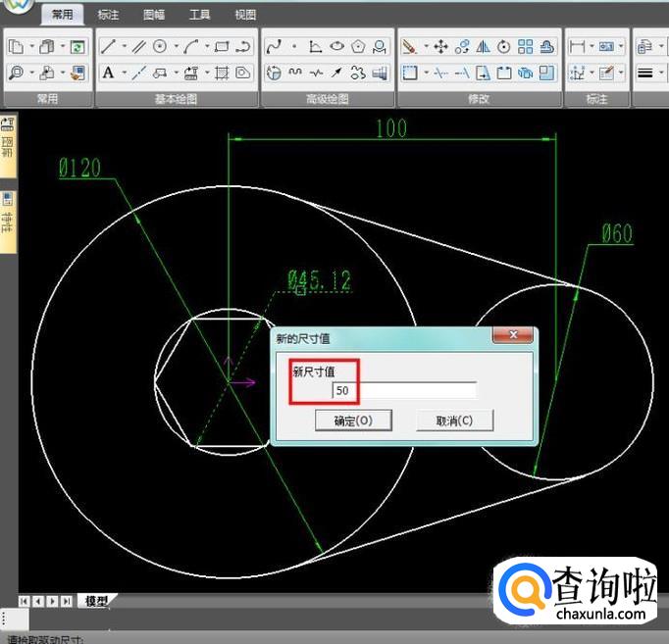Select the Arrow tool
Screen dimensions: 669x644
pos(337,73)
